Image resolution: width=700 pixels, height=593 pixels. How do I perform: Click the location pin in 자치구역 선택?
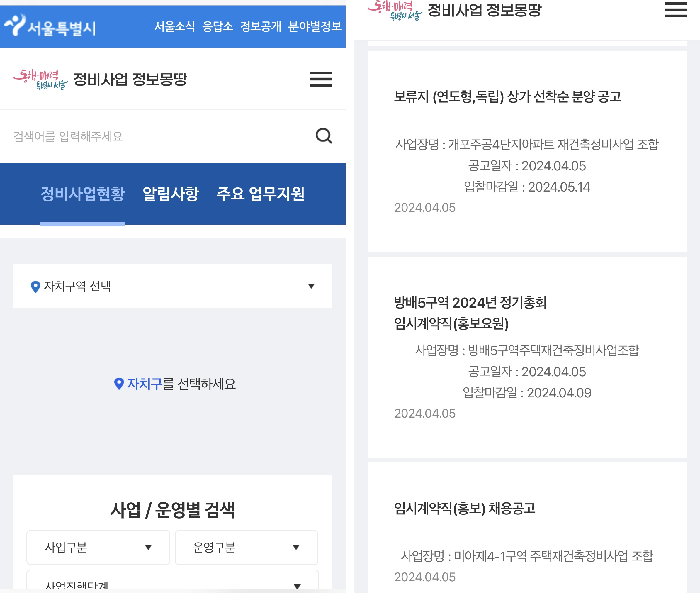35,287
